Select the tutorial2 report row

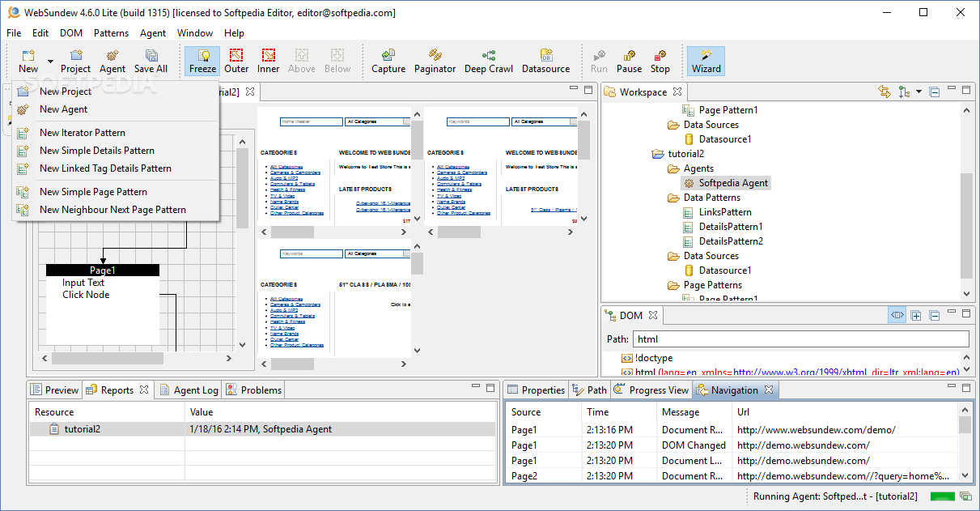(263, 429)
